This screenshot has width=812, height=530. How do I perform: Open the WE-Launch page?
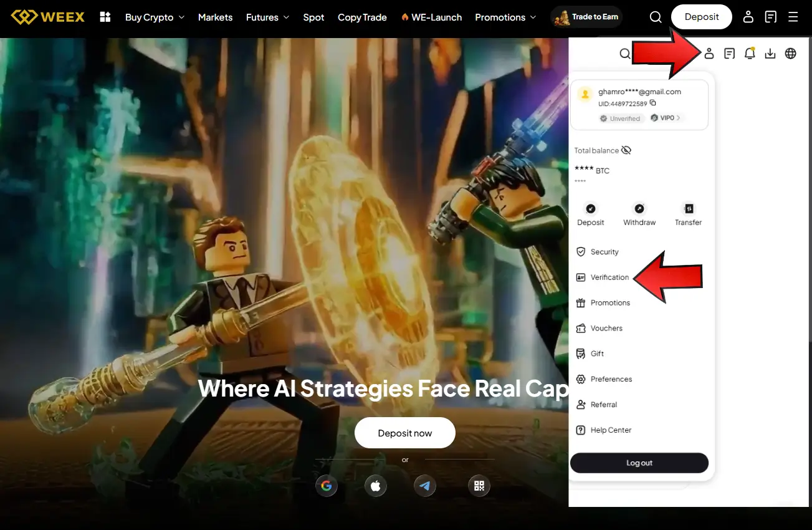(x=431, y=17)
